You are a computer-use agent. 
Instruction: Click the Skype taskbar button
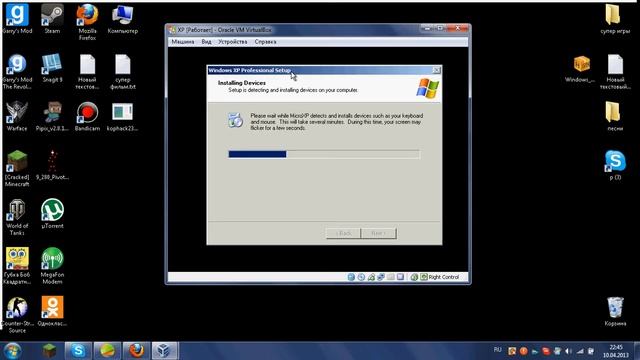78,351
